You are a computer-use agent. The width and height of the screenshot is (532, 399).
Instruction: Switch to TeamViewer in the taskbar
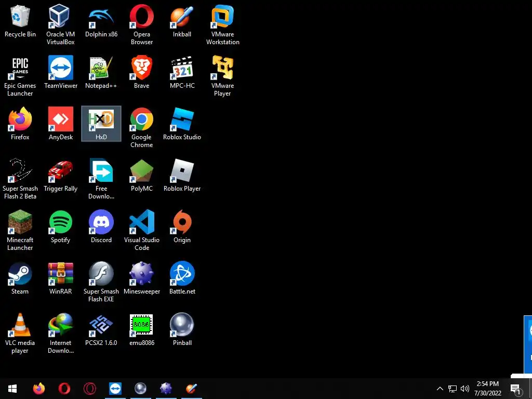point(115,389)
